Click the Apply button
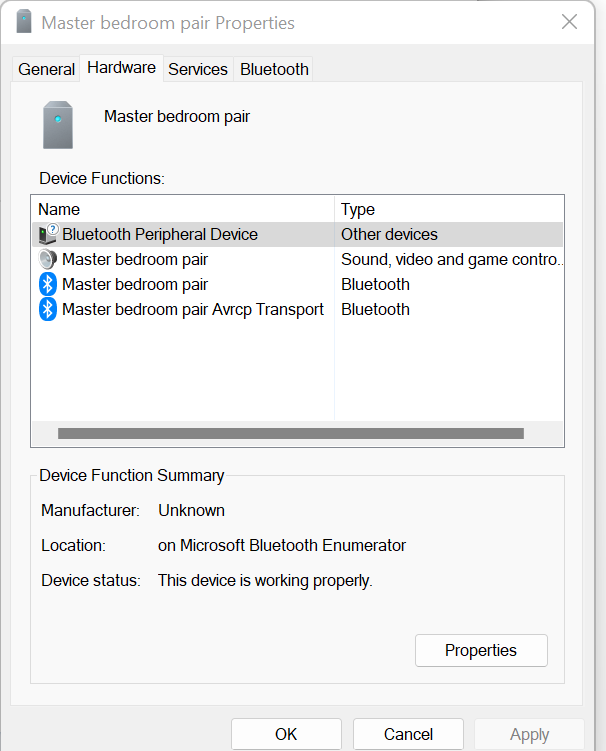Viewport: 606px width, 751px height. point(529,734)
